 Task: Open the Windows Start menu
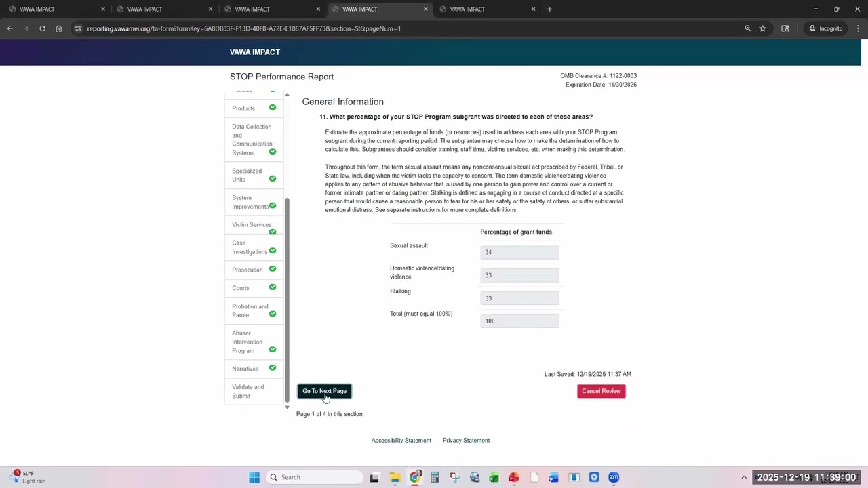click(x=254, y=477)
